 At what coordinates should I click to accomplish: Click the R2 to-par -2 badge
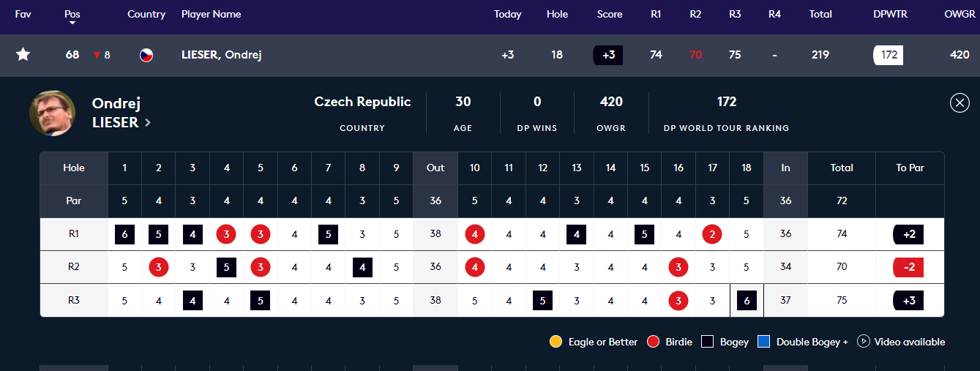pyautogui.click(x=908, y=267)
